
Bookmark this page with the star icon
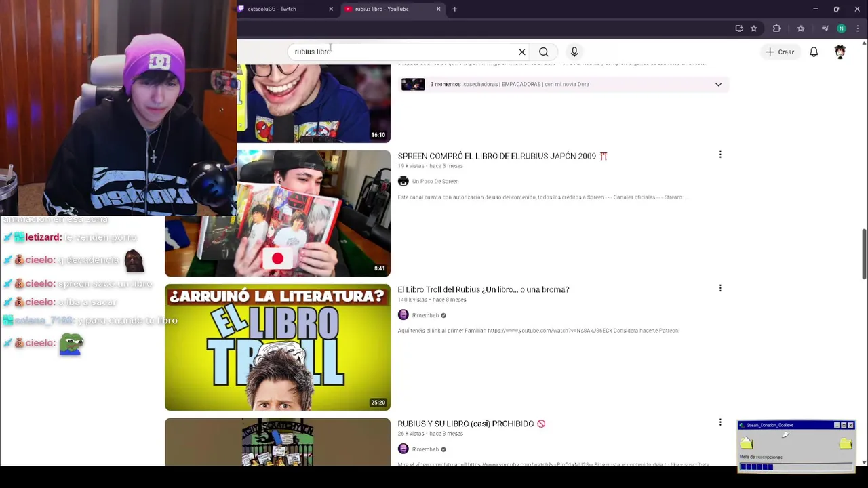point(753,28)
